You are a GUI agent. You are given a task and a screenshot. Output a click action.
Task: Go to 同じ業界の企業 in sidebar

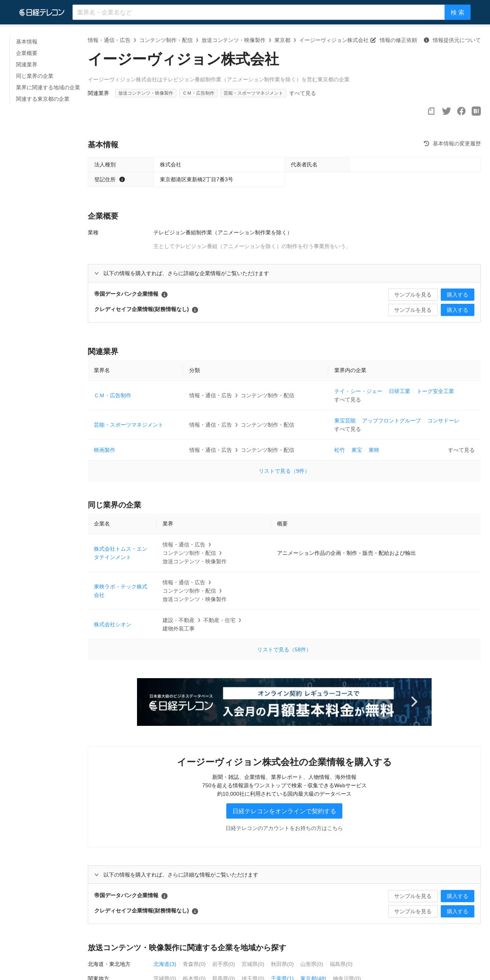coord(35,76)
